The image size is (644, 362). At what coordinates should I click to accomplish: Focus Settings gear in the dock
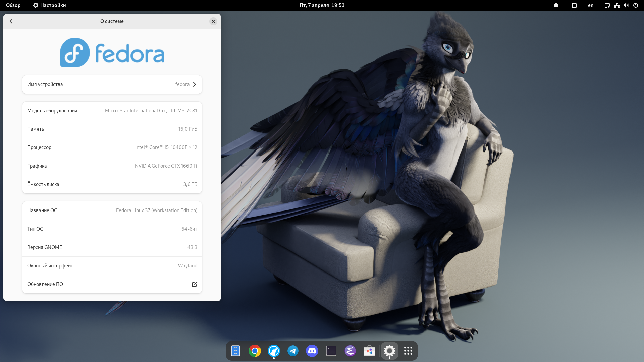389,351
